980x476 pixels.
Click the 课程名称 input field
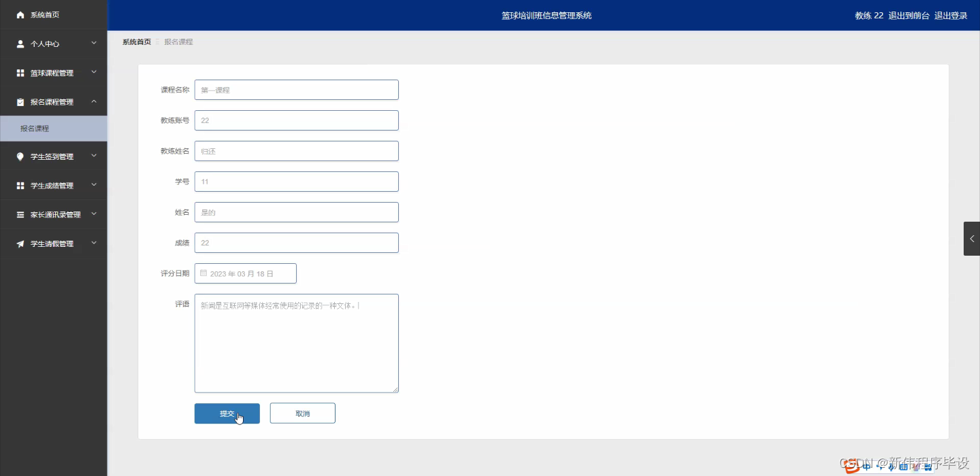pyautogui.click(x=297, y=90)
